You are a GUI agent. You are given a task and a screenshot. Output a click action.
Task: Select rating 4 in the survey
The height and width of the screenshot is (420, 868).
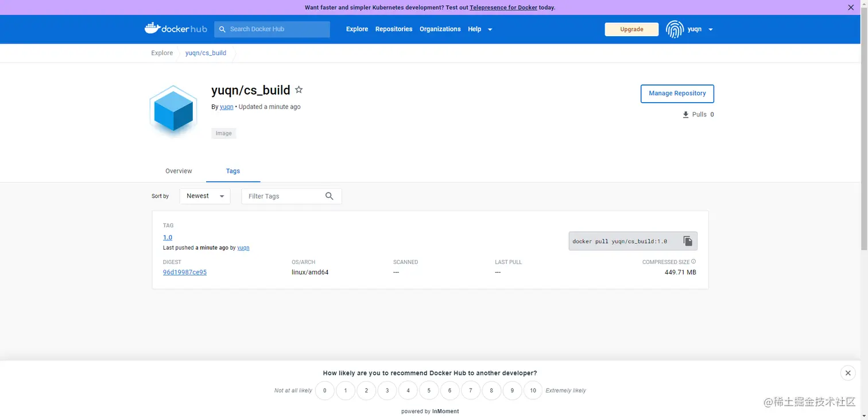(x=408, y=390)
